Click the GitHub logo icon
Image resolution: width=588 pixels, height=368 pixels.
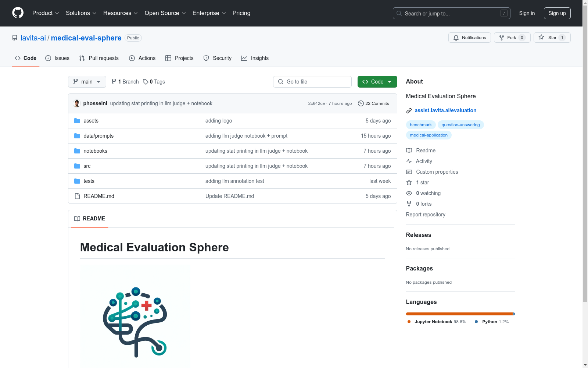(x=18, y=13)
